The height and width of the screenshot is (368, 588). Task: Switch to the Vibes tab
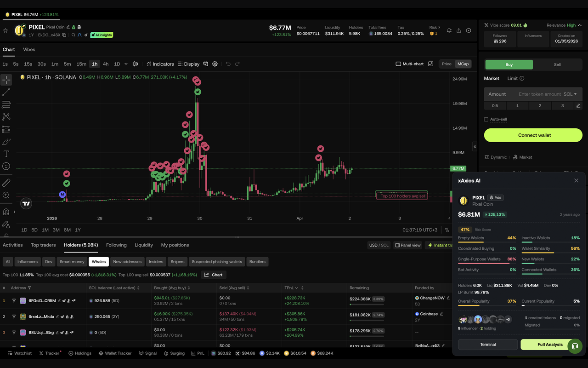tap(29, 49)
